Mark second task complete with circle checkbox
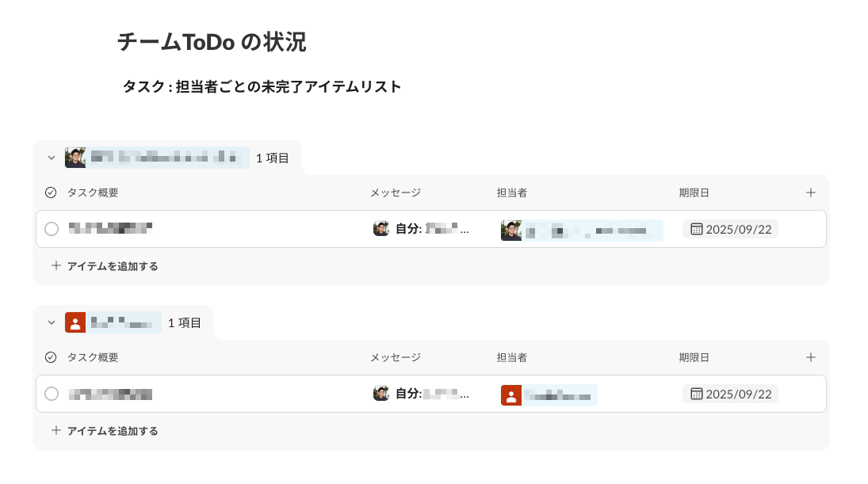Image resolution: width=868 pixels, height=484 pixels. pos(52,394)
